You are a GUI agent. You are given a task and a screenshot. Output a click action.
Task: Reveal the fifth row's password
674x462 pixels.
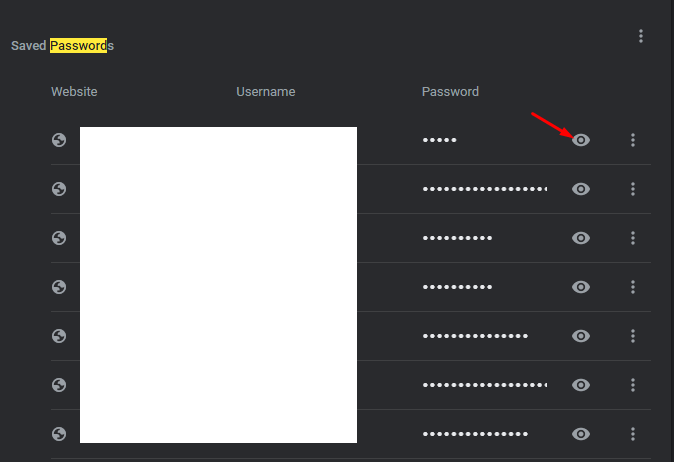pyautogui.click(x=581, y=336)
